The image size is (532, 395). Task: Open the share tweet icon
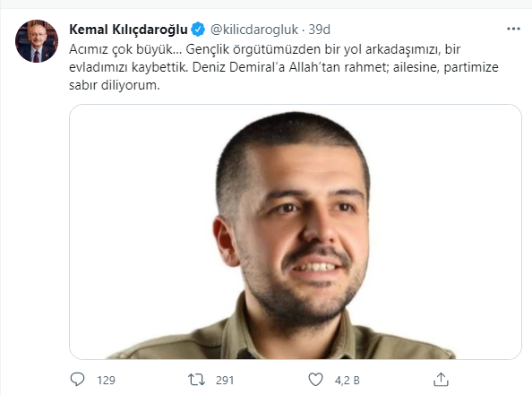click(x=441, y=380)
